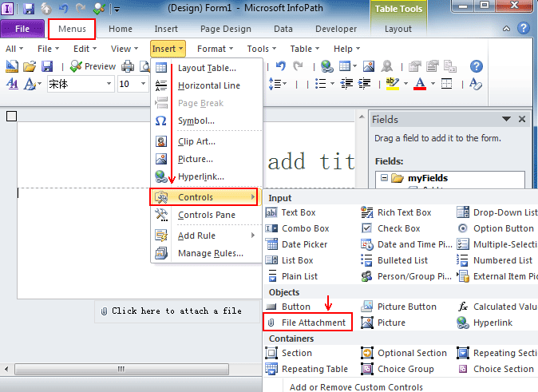Insert a Numbered List control
This screenshot has height=392, width=538.
click(495, 260)
